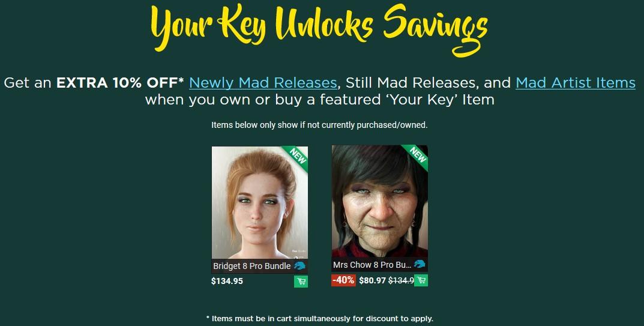Click the NEW ribbon on Mrs Chow's image
This screenshot has width=644, height=326.
[x=417, y=156]
